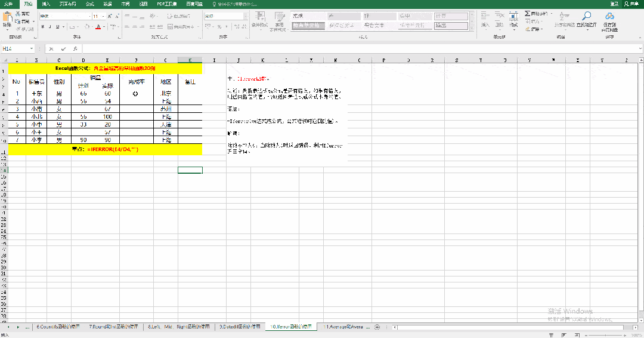The image size is (644, 338).
Task: Click the increase decimal icon
Action: (237, 27)
